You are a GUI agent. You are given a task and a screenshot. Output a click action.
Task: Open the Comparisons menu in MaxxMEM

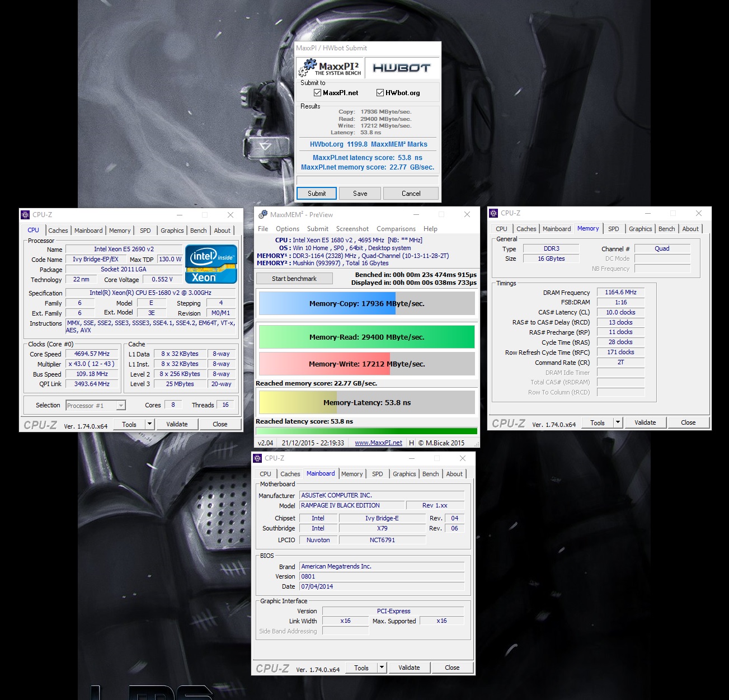(396, 229)
